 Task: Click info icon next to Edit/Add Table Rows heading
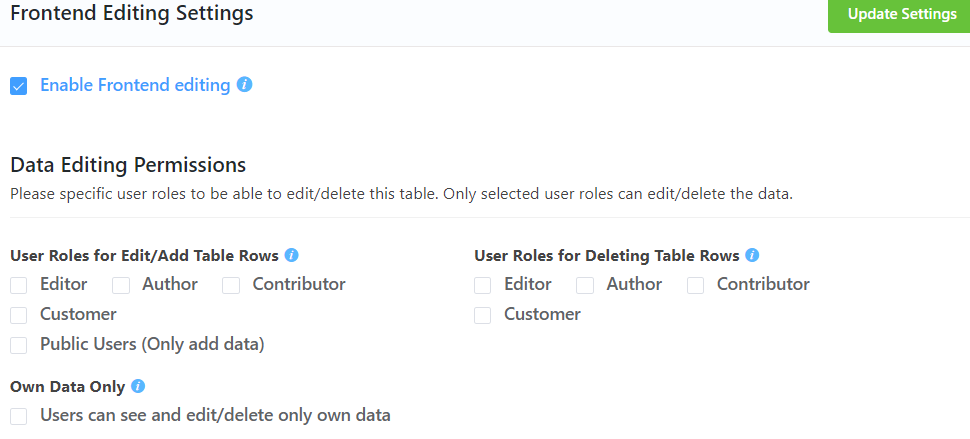pyautogui.click(x=292, y=255)
